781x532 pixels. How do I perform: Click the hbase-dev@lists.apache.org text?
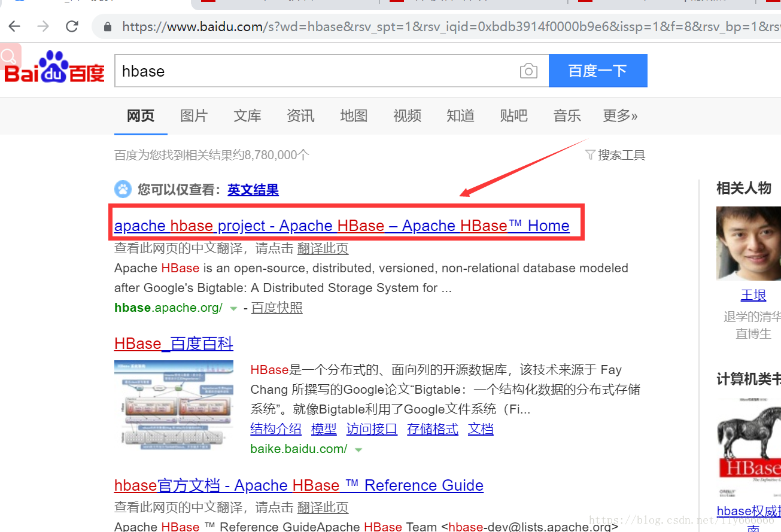pyautogui.click(x=533, y=527)
